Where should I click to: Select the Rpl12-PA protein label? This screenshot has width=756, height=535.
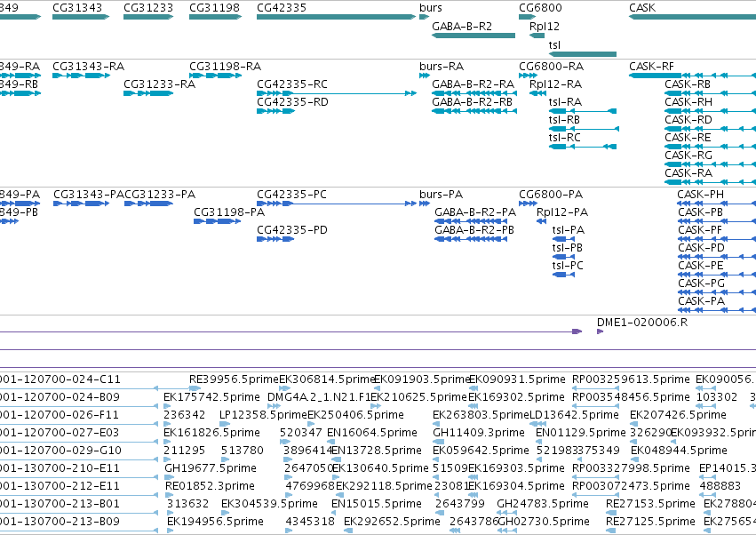[562, 212]
